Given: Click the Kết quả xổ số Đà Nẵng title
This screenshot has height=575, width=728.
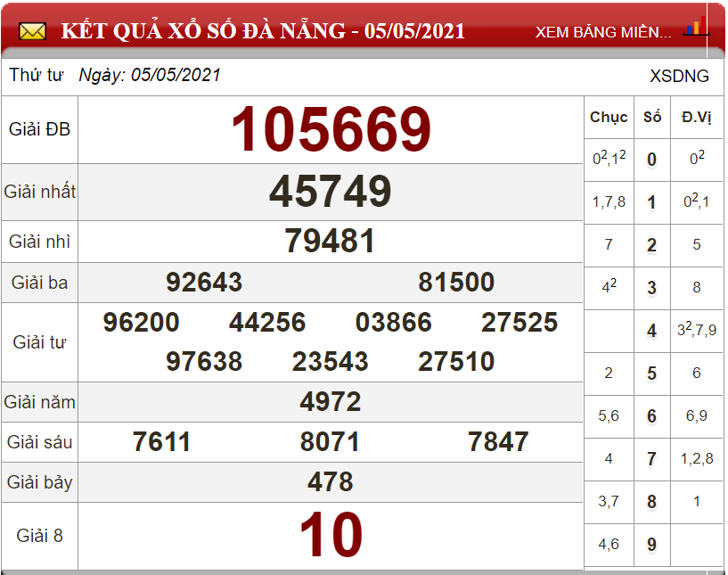Looking at the screenshot, I should point(263,31).
